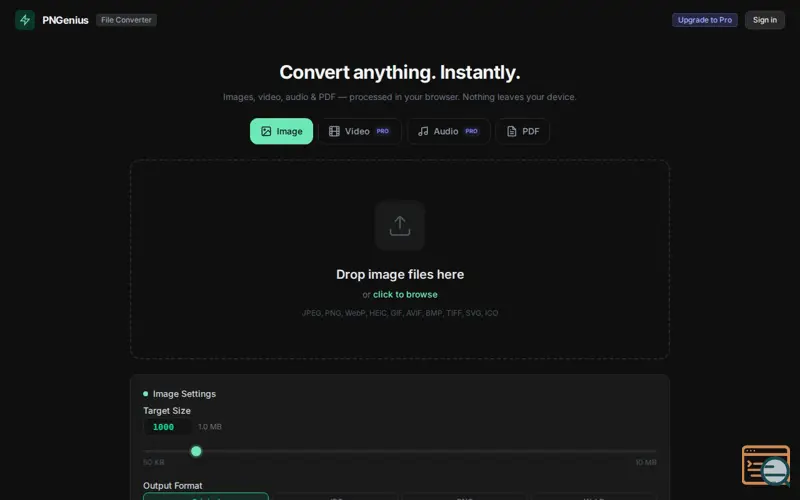The height and width of the screenshot is (500, 800).
Task: Open the floating chat terminal widget icon
Action: (766, 465)
